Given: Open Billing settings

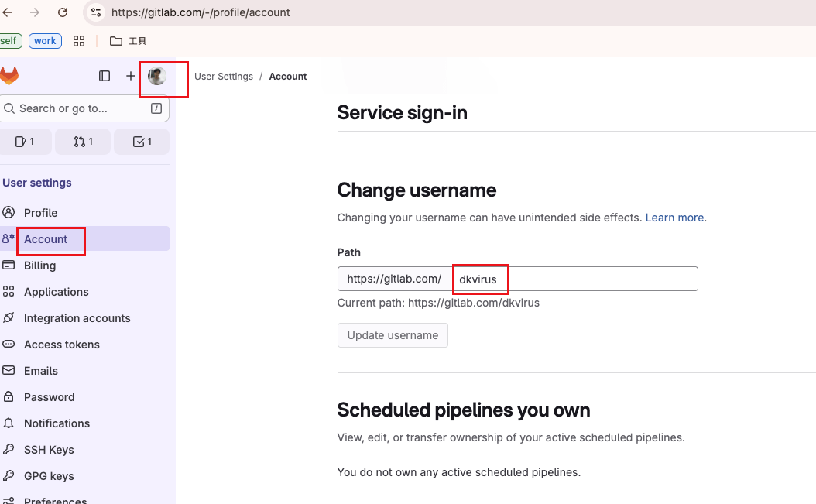Looking at the screenshot, I should tap(39, 266).
